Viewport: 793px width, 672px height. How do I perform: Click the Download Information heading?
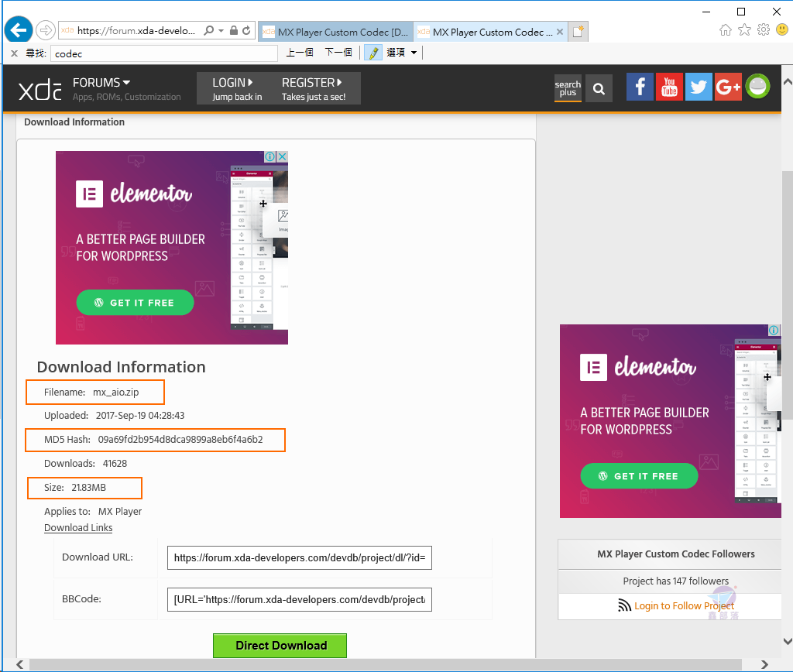pyautogui.click(x=122, y=367)
